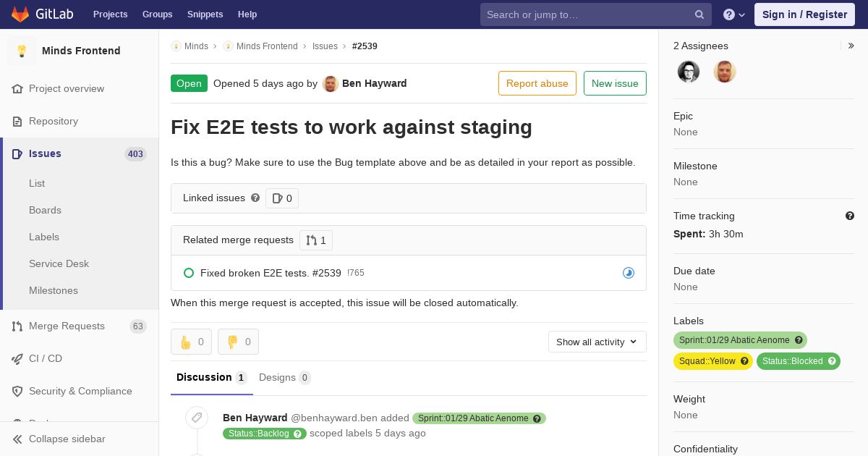The image size is (868, 456).
Task: Click the Merge Requests count badge 63
Action: (138, 326)
